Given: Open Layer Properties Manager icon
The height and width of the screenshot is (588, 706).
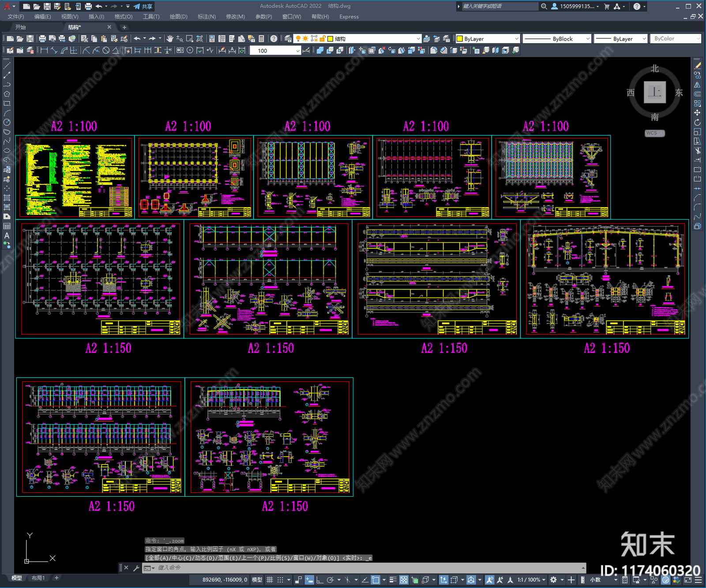Looking at the screenshot, I should click(x=288, y=39).
